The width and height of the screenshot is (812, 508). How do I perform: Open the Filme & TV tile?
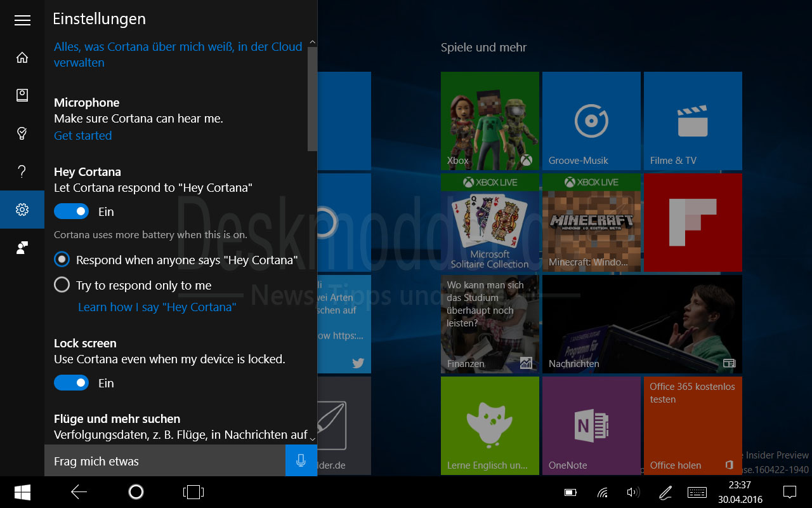[x=693, y=121]
